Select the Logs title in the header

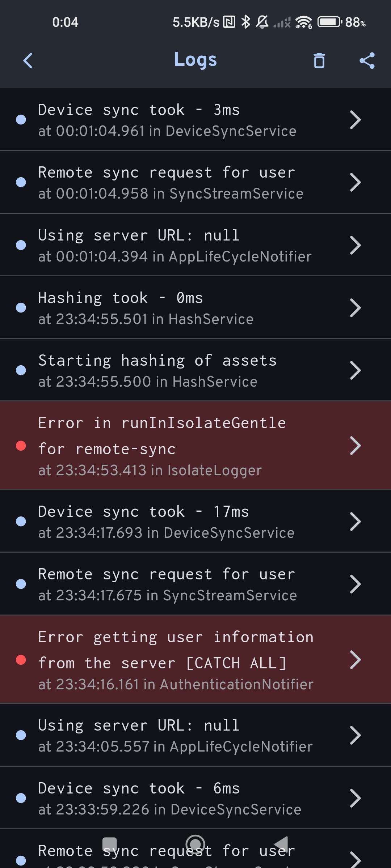click(195, 60)
